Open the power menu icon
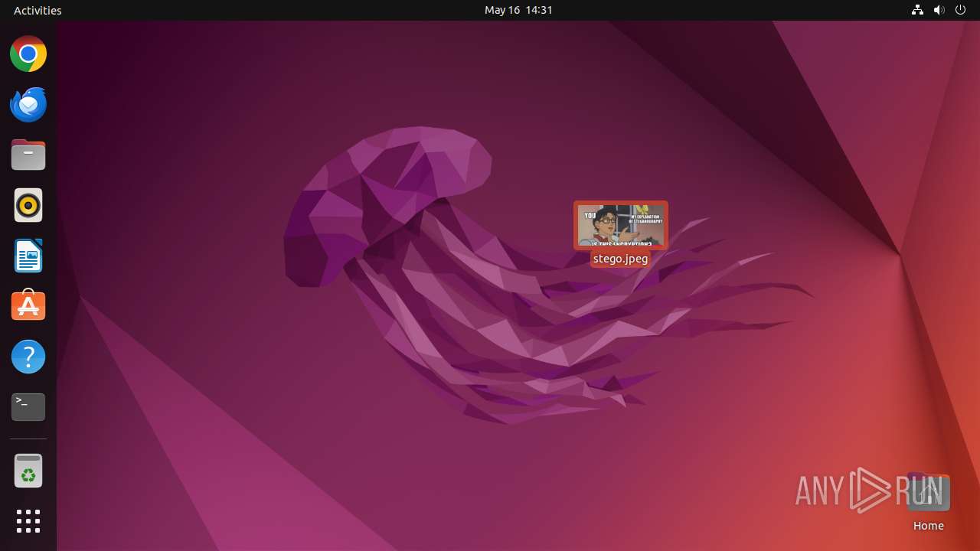Image resolution: width=980 pixels, height=551 pixels. pos(961,10)
